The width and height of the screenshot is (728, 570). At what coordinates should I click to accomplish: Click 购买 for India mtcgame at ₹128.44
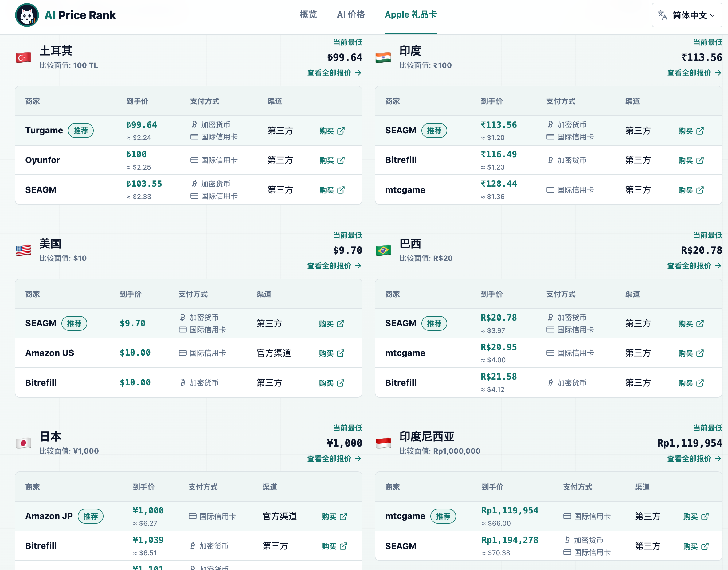[691, 190]
